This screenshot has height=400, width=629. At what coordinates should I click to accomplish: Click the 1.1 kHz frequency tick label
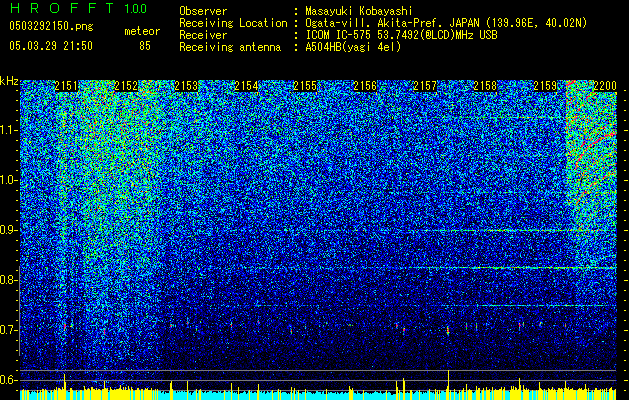9,130
